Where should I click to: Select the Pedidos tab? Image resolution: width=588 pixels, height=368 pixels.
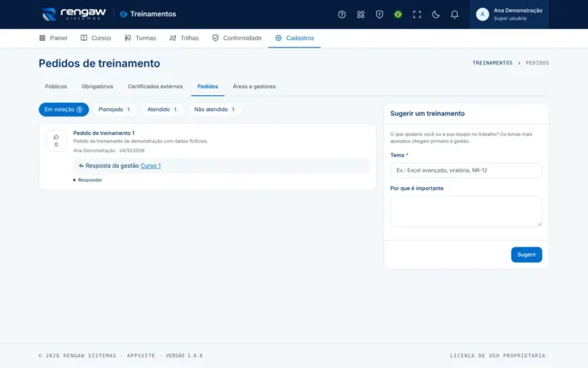tap(207, 87)
